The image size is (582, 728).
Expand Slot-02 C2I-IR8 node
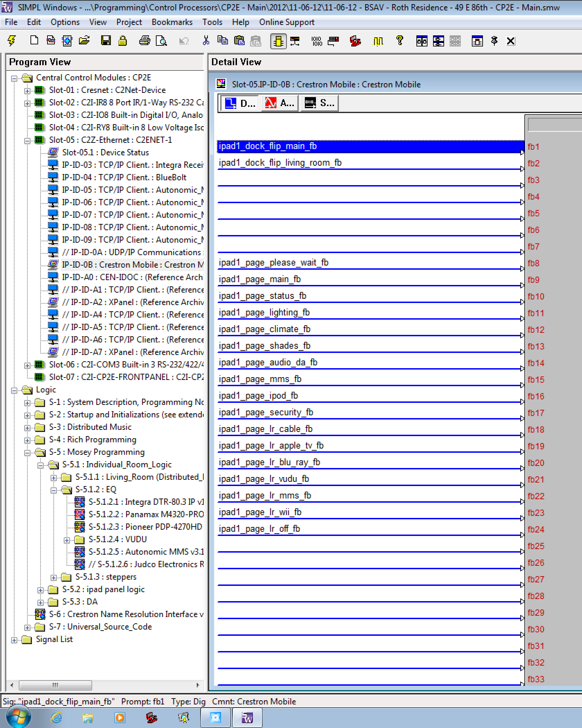point(27,103)
